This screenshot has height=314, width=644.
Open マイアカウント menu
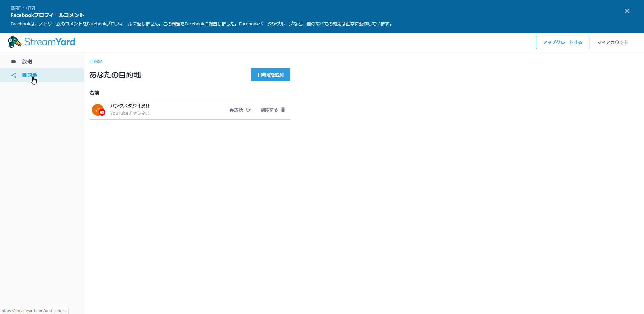pyautogui.click(x=612, y=42)
